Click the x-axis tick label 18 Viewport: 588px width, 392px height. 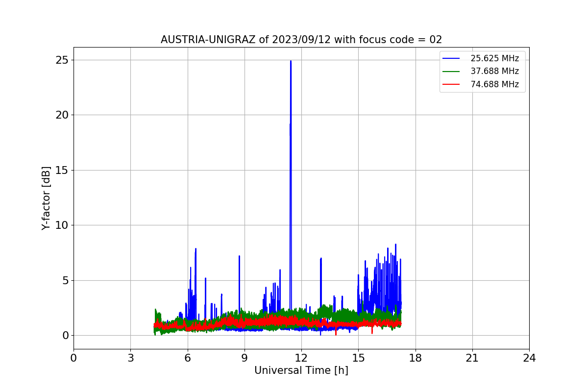[x=415, y=358]
